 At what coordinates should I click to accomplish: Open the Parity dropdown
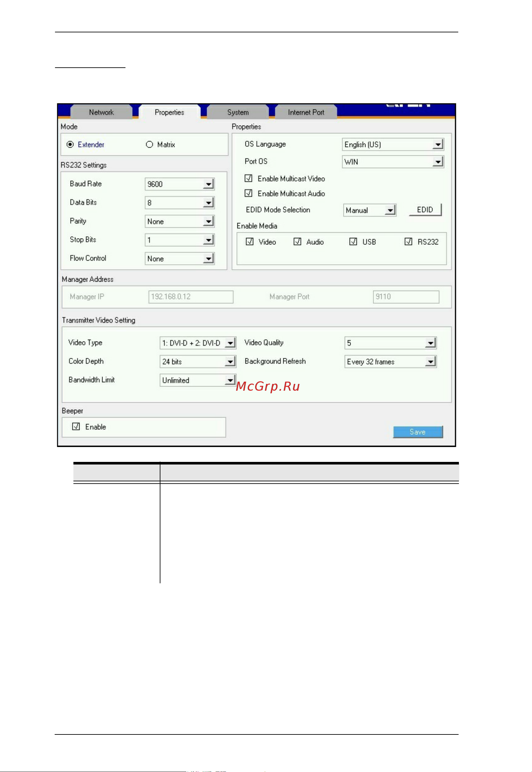tap(180, 221)
